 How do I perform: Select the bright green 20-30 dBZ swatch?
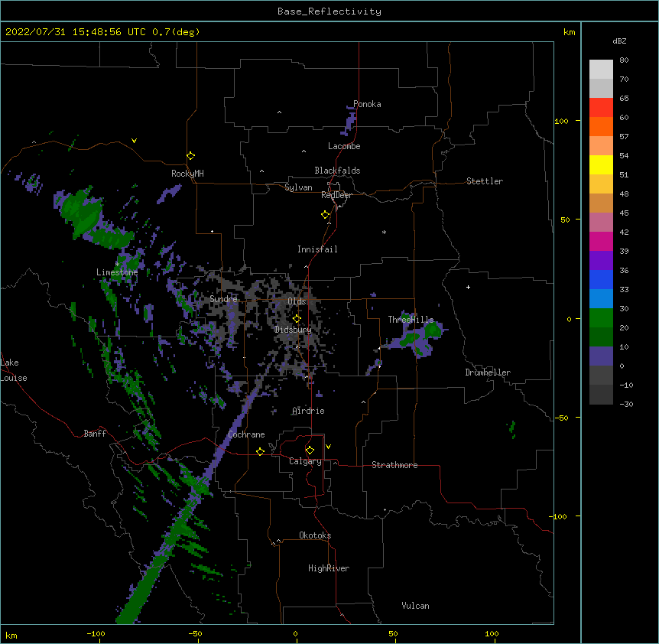pyautogui.click(x=601, y=318)
